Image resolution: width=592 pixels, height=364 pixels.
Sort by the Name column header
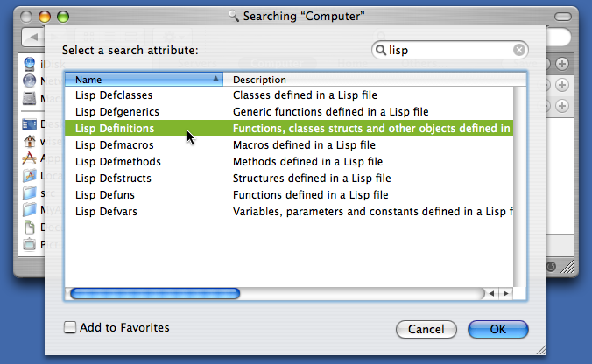[144, 80]
